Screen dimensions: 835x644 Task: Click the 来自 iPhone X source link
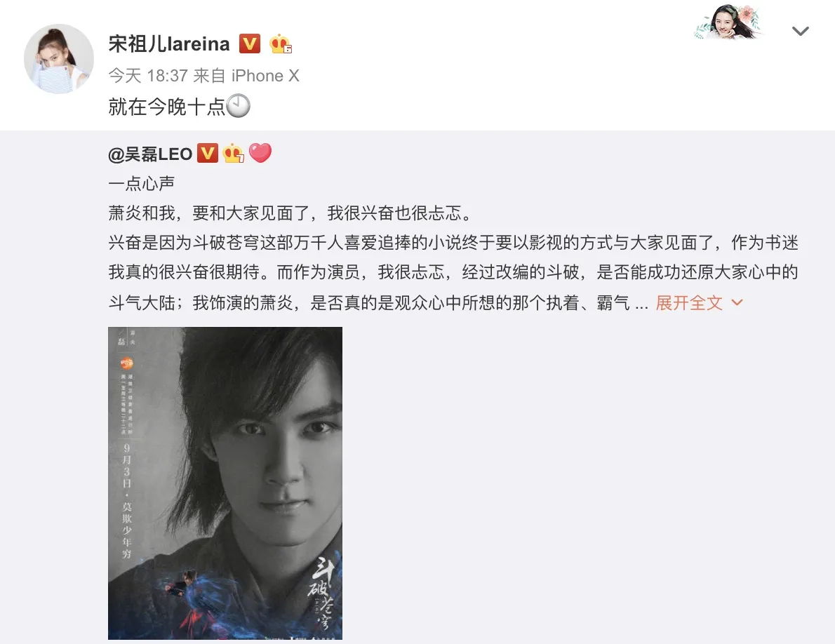(246, 76)
